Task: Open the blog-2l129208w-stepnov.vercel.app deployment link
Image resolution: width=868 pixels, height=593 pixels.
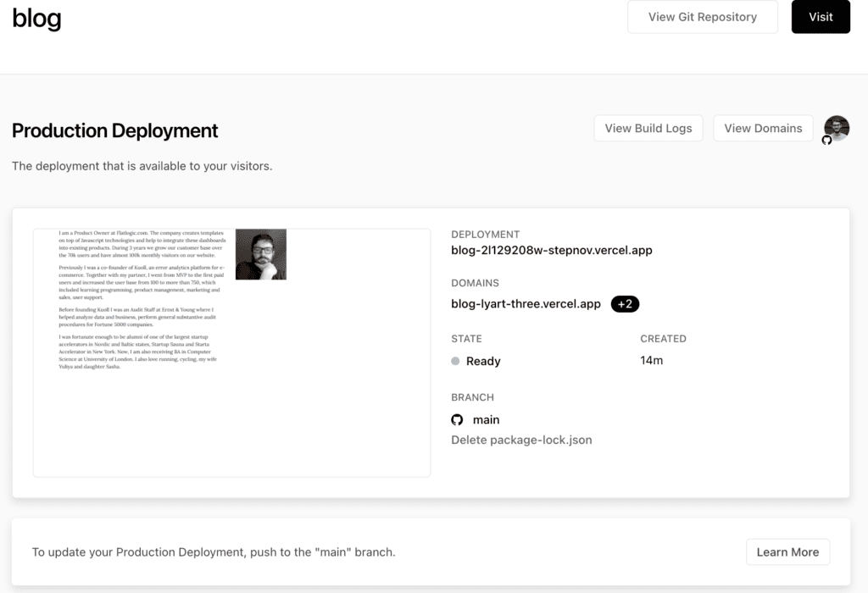Action: (x=551, y=250)
